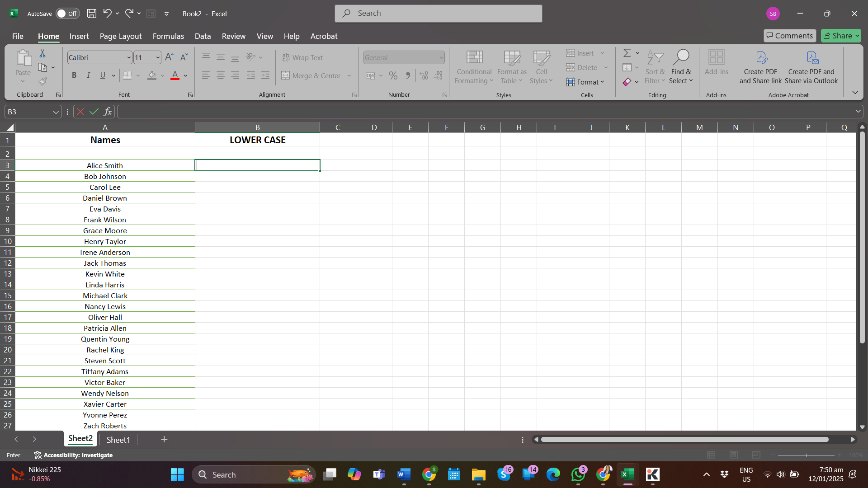Click the Center align text icon

tap(221, 75)
